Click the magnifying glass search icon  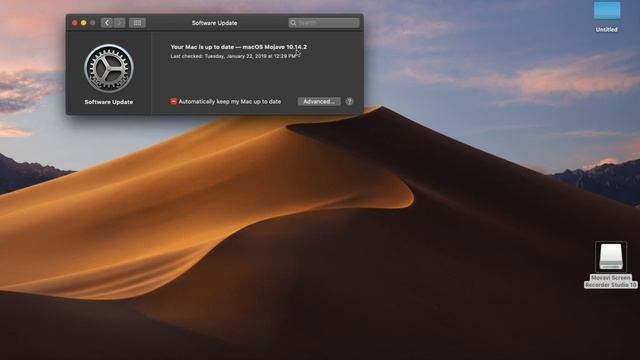click(293, 23)
